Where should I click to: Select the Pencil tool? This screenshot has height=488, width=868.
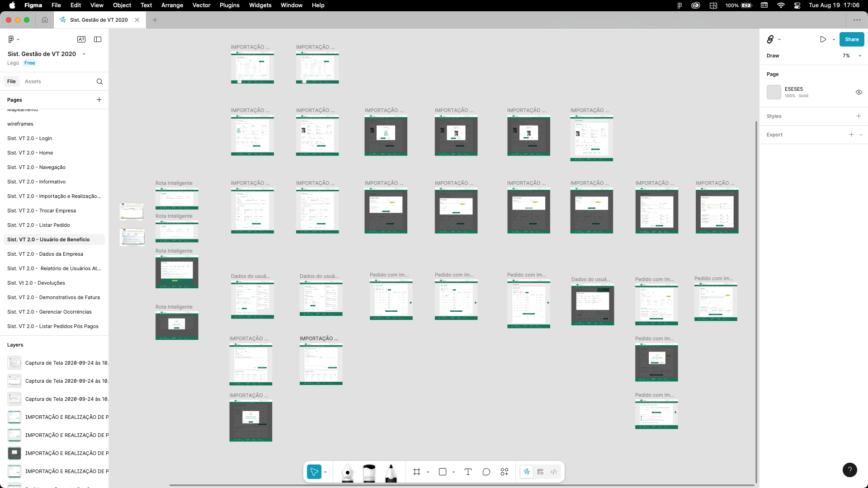[391, 473]
